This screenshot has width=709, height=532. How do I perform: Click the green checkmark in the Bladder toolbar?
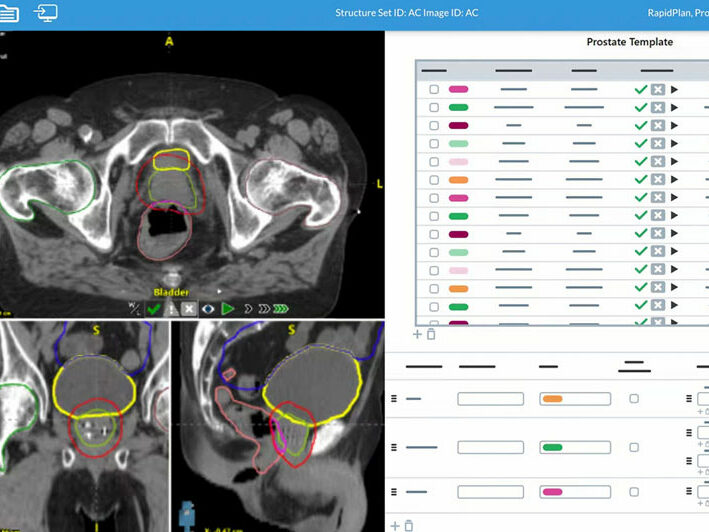(153, 309)
